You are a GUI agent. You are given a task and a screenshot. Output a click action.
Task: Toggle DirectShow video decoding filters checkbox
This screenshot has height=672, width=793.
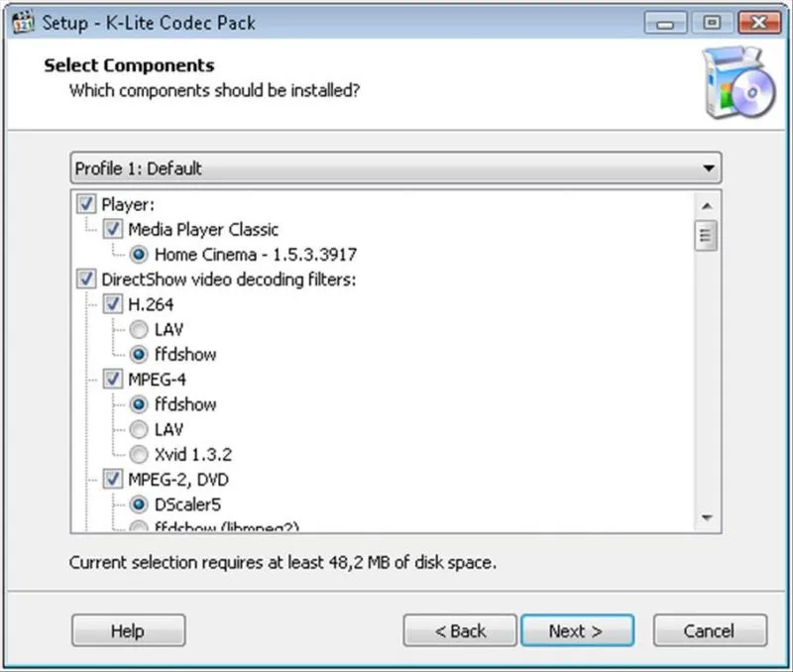tap(86, 280)
